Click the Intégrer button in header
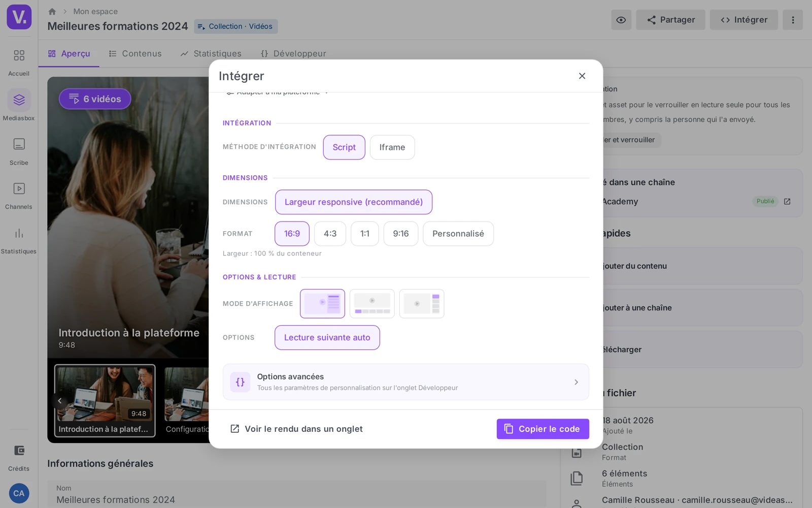Screen dimensions: 812x508 click(x=743, y=20)
